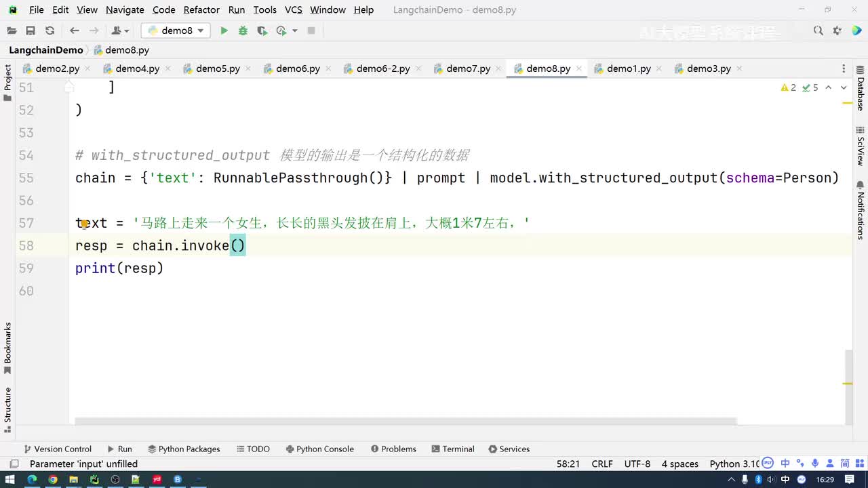Open the Structure tool window
Viewport: 868px width, 488px height.
coord(7,410)
